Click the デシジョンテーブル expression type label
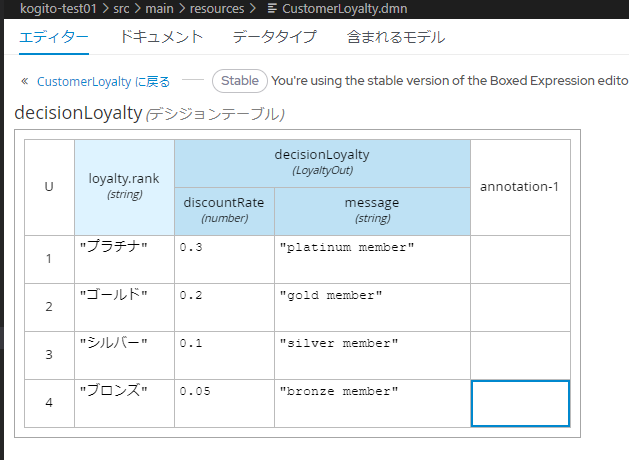The image size is (629, 460). [215, 114]
